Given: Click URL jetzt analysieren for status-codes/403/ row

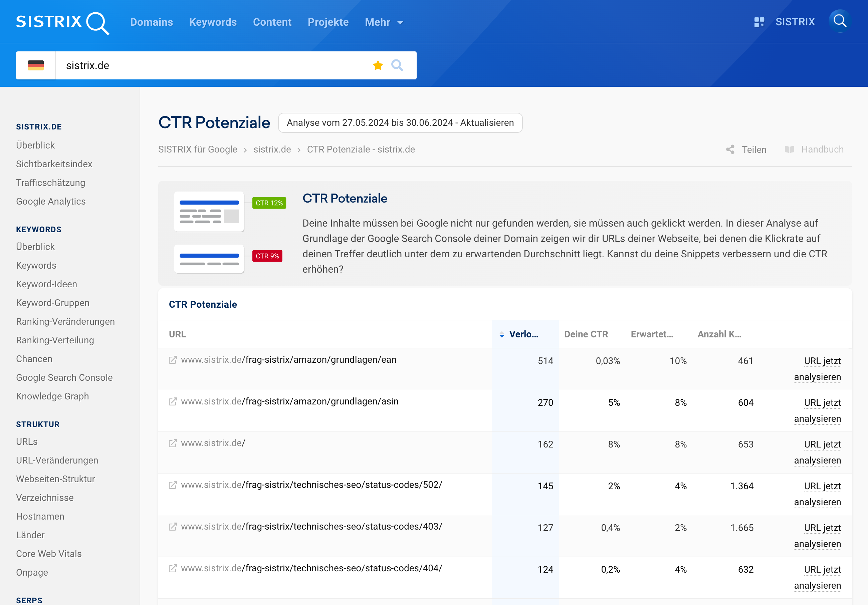Looking at the screenshot, I should pyautogui.click(x=817, y=536).
